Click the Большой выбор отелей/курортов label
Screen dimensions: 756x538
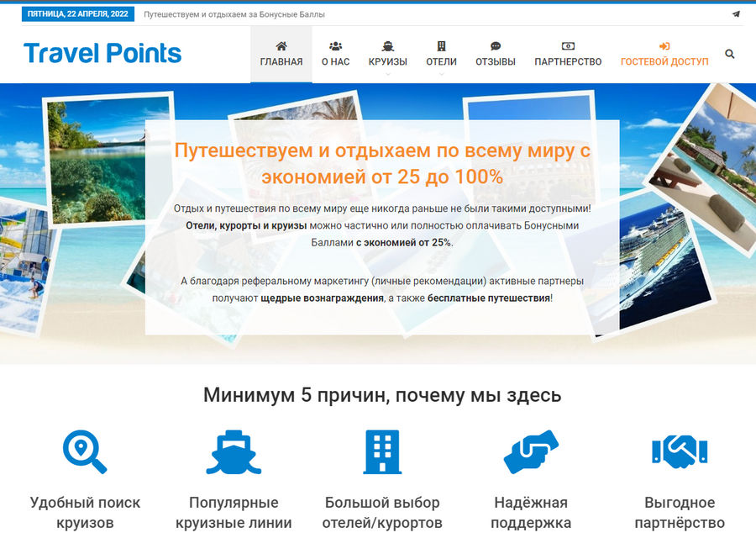click(382, 513)
